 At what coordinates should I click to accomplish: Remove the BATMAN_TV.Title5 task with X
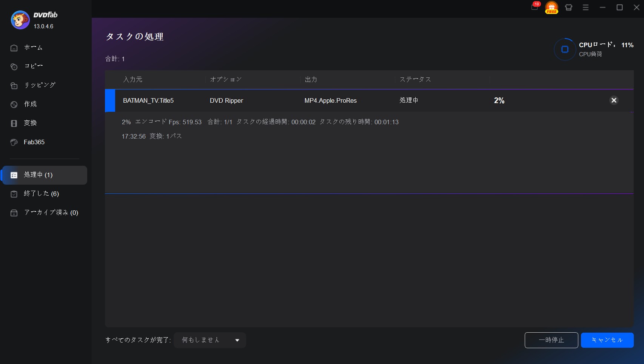click(x=614, y=100)
